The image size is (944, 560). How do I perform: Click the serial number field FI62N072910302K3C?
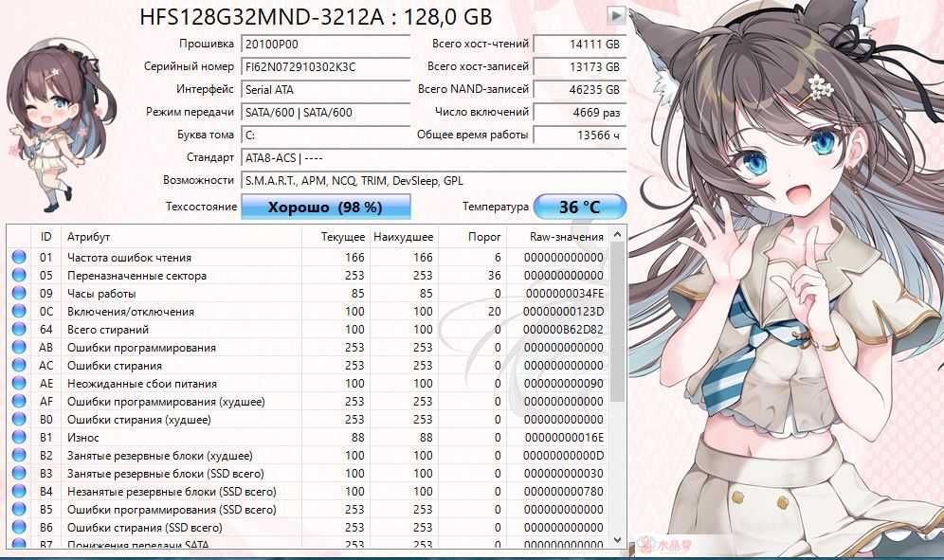pos(326,67)
